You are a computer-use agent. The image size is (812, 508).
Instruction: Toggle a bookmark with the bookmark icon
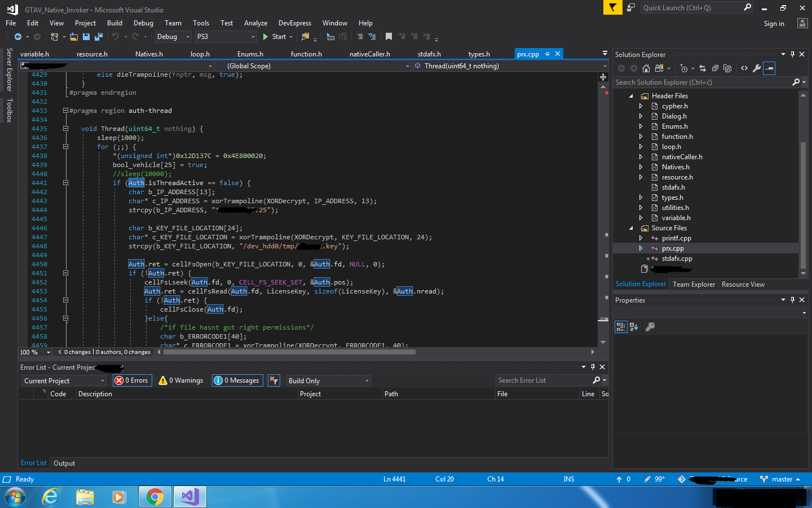point(389,37)
